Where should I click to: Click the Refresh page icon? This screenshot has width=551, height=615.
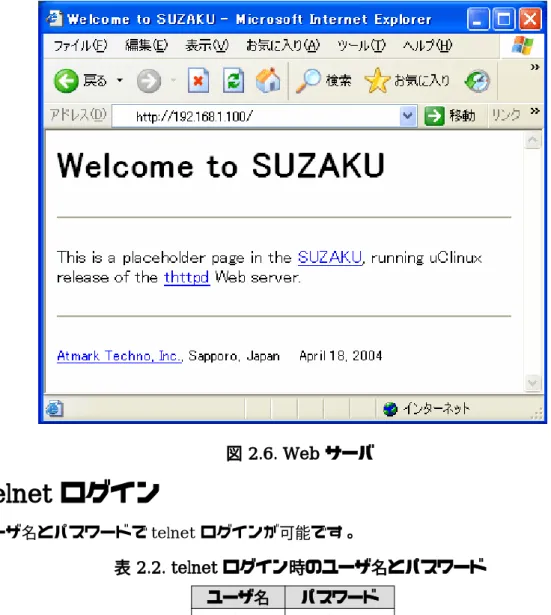click(233, 81)
